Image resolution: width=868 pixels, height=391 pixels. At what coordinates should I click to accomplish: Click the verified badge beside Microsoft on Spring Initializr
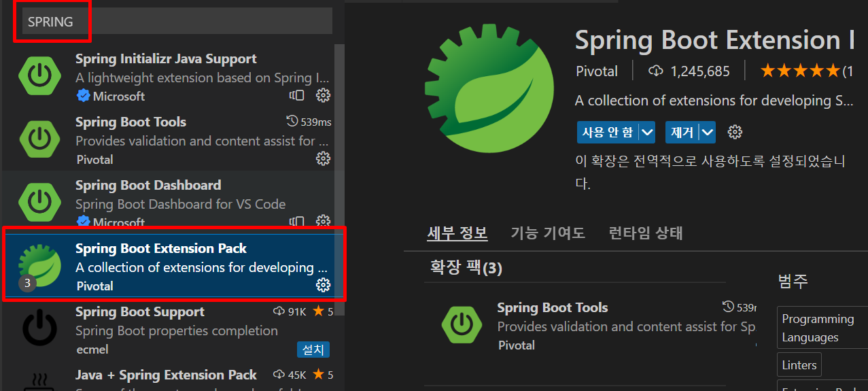tap(83, 96)
